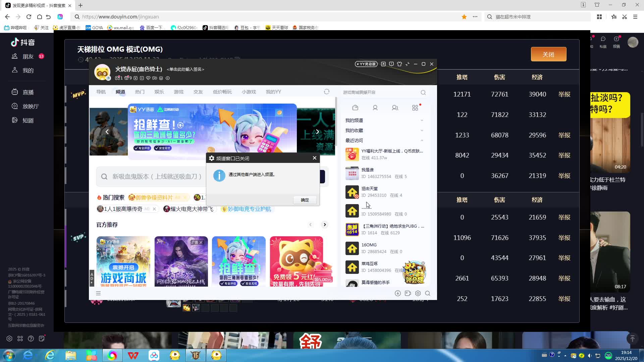Show next banner with right arrow
This screenshot has width=644, height=362.
317,132
